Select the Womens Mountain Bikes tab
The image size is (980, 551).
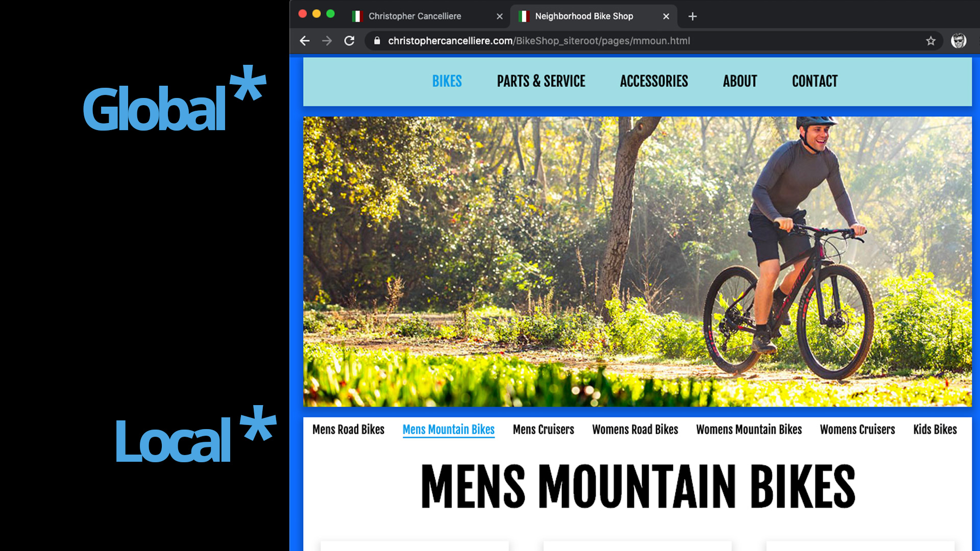click(x=748, y=429)
